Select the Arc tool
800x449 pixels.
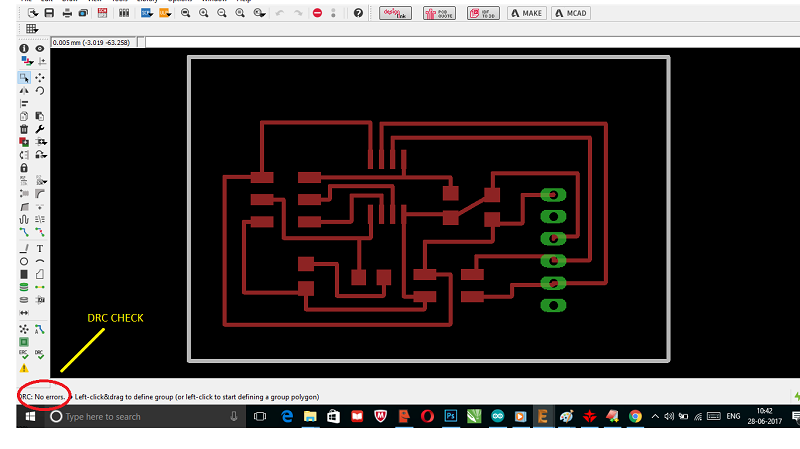coord(40,261)
